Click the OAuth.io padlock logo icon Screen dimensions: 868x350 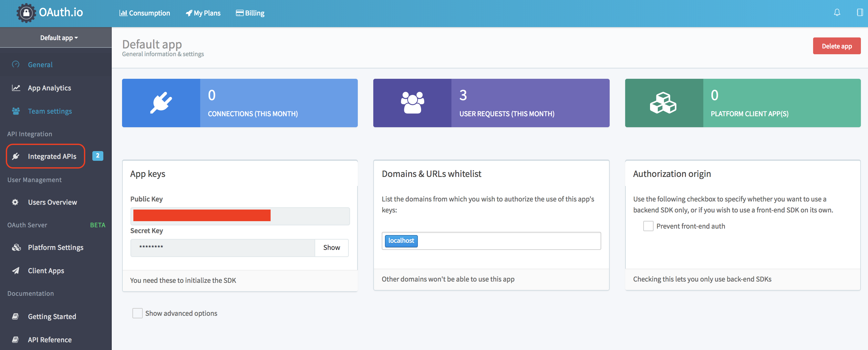(x=26, y=13)
